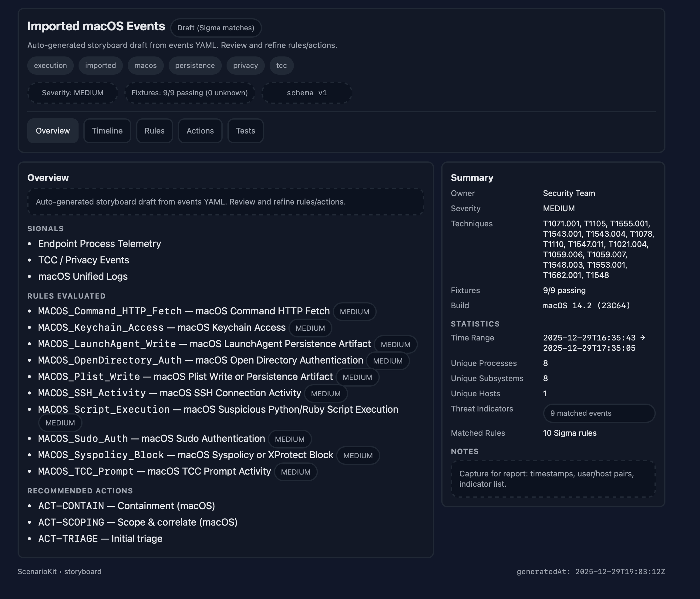Select the macos tag chip
Image resolution: width=700 pixels, height=599 pixels.
146,66
